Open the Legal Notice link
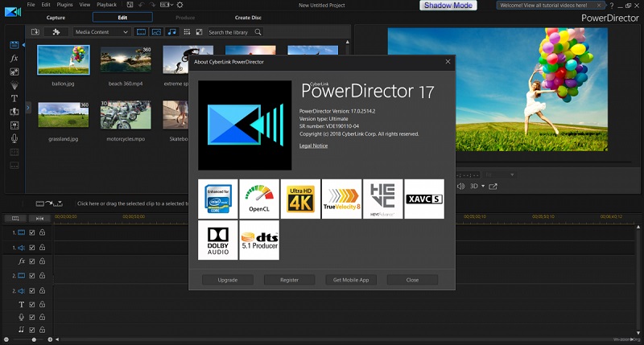The width and height of the screenshot is (644, 345). [313, 146]
